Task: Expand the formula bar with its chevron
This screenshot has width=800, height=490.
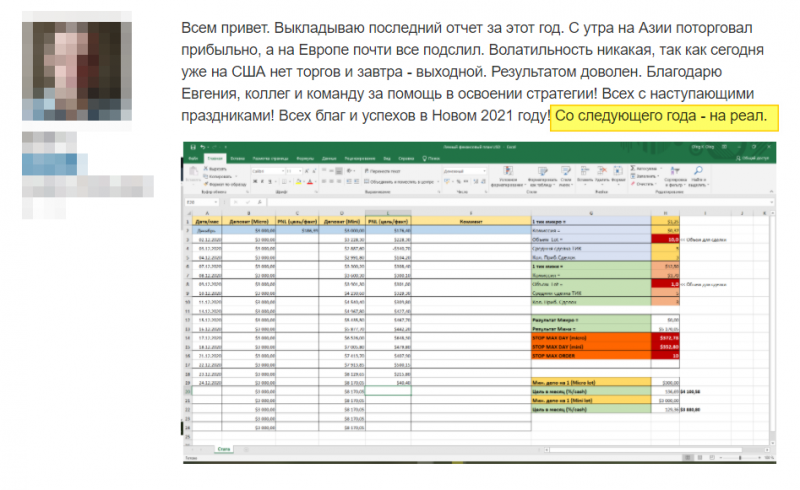Action: click(771, 202)
